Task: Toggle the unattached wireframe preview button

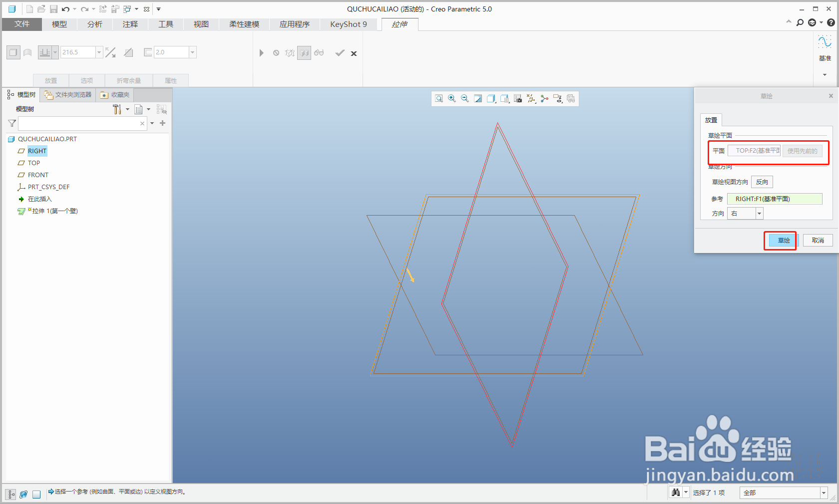Action: point(290,53)
